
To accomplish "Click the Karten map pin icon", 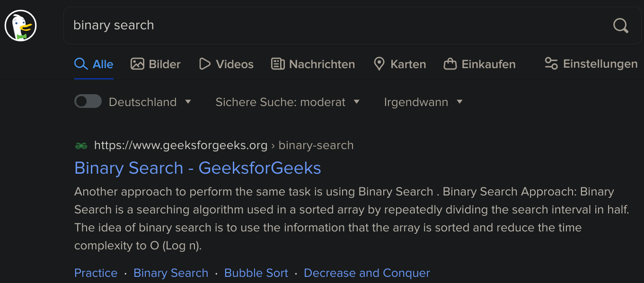I will tap(379, 64).
